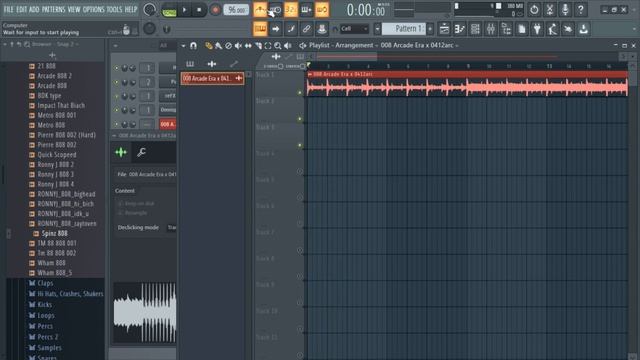Screen dimensions: 640x360
Task: Expand Hi Hats, Crashes, Shakers folder
Action: (66, 294)
